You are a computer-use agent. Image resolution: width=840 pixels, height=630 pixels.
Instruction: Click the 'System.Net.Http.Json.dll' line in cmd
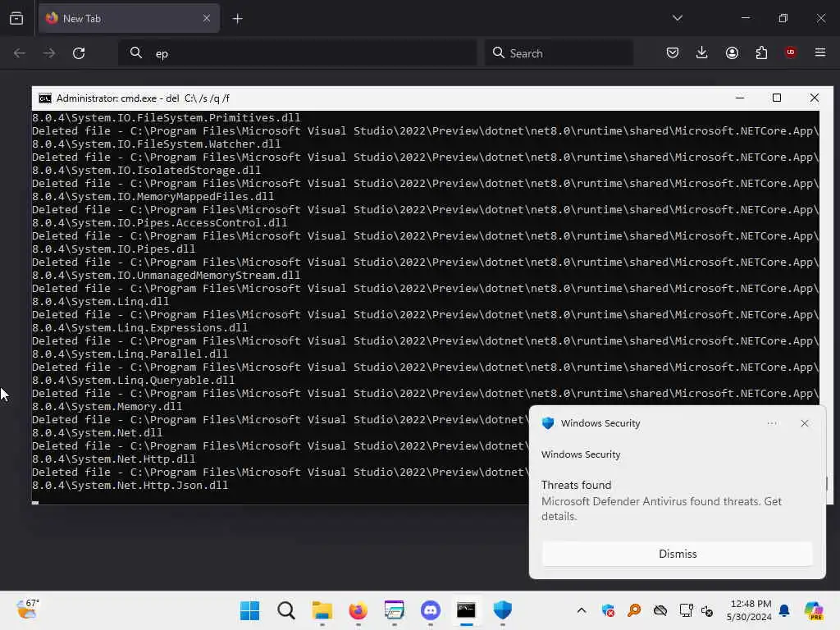coord(130,486)
